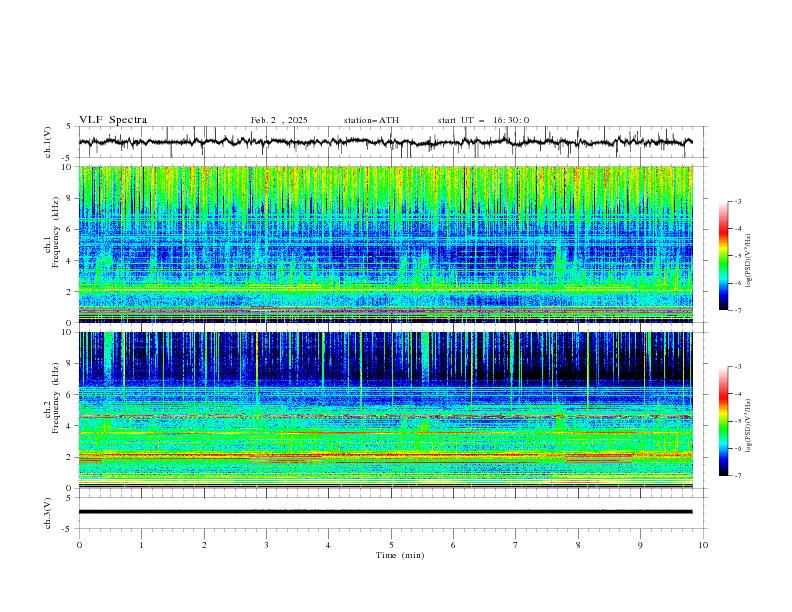Click the ch.3 flat black waveform trace
This screenshot has height=612, width=792.
(385, 512)
